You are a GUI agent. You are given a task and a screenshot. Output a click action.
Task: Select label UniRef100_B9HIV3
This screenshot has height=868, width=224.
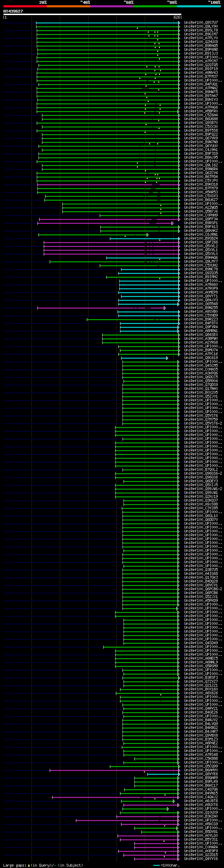(x=201, y=100)
